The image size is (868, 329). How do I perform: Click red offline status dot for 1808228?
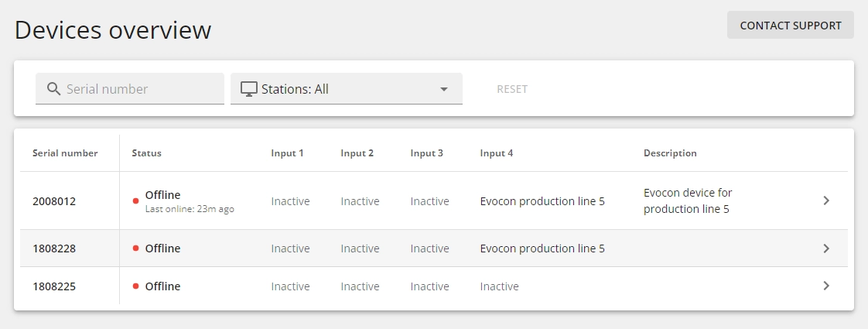135,248
